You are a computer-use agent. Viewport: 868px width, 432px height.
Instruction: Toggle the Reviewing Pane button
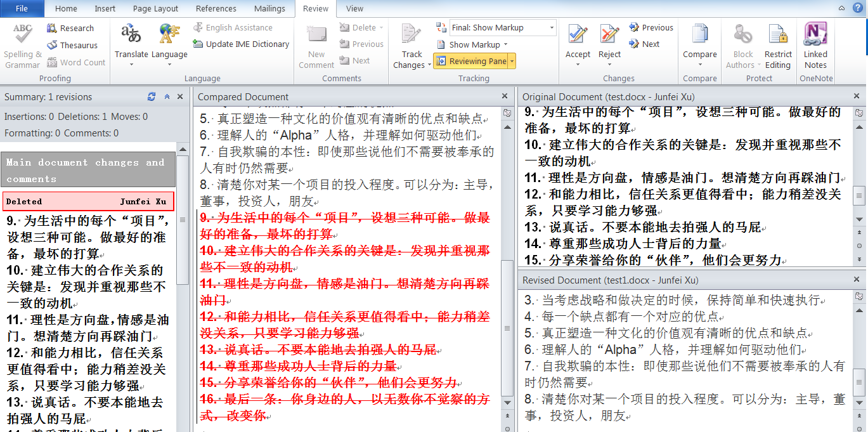[471, 62]
